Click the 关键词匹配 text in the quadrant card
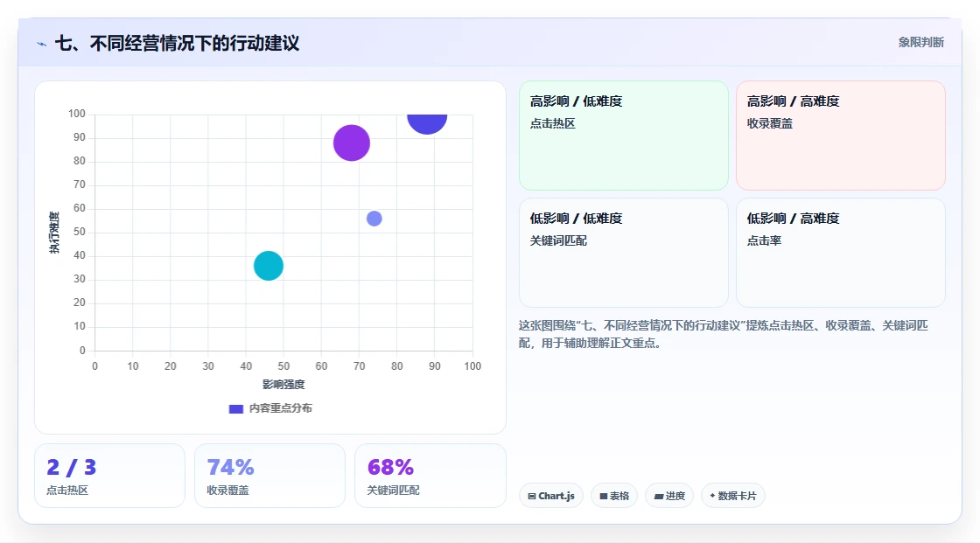 point(558,240)
